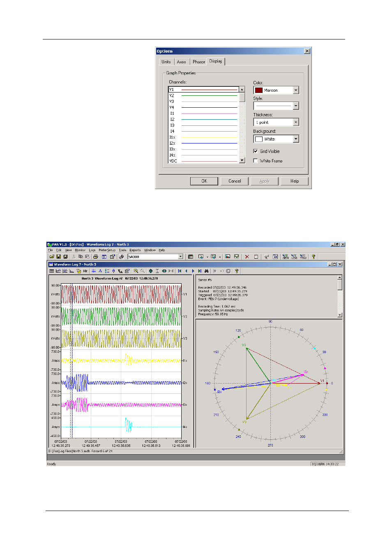Click the delta measurement icon
392x555 pixels.
point(100,271)
